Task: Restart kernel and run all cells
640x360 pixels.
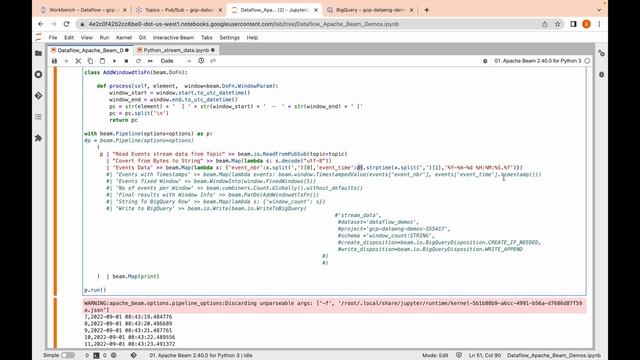Action: pos(150,61)
